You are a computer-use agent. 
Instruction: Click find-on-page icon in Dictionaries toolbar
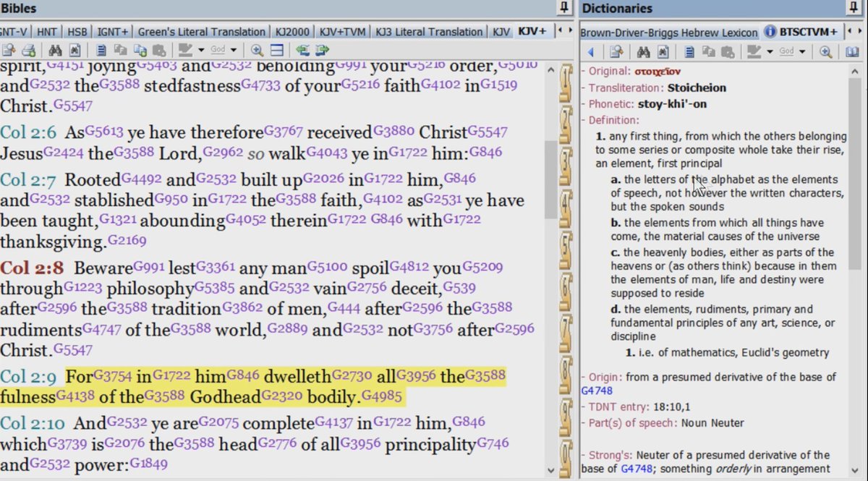click(663, 51)
